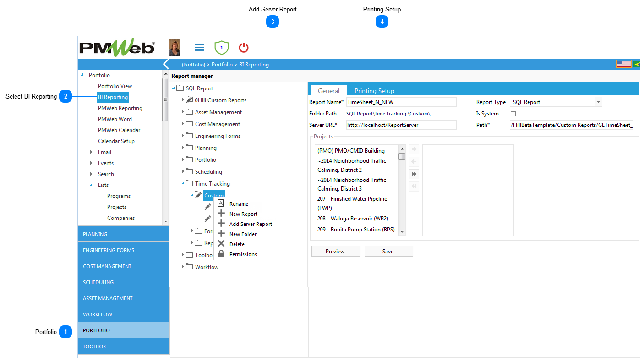Click the (Portfolio) breadcrumb link
This screenshot has height=362, width=644.
point(193,65)
